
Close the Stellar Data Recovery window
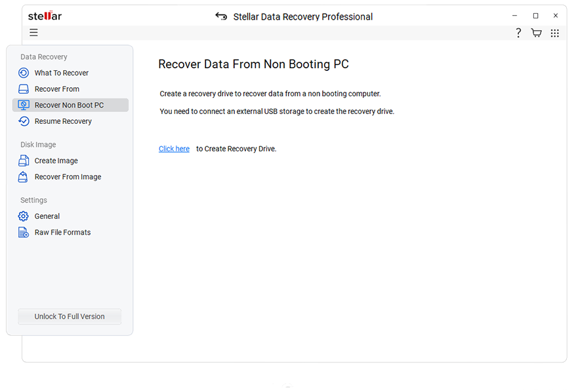tap(556, 16)
